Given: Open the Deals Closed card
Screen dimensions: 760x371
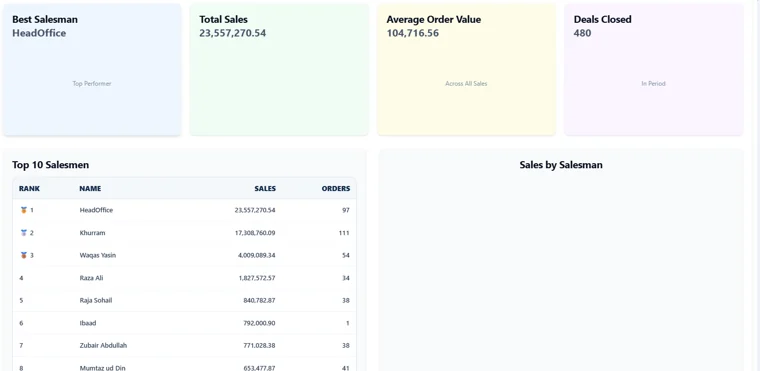Looking at the screenshot, I should [653, 70].
